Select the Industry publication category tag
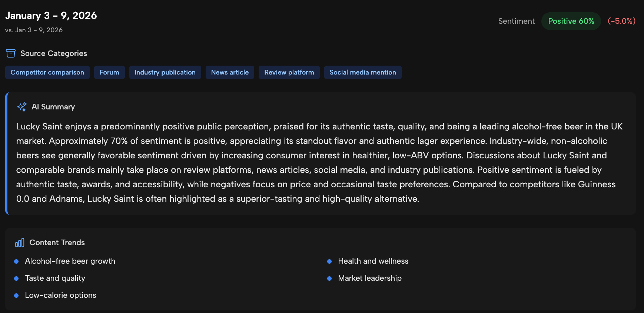This screenshot has width=644, height=313. pos(165,72)
